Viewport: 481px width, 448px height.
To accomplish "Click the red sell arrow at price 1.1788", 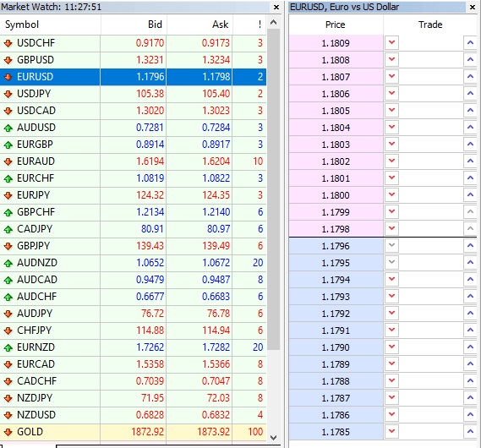I will coord(391,380).
